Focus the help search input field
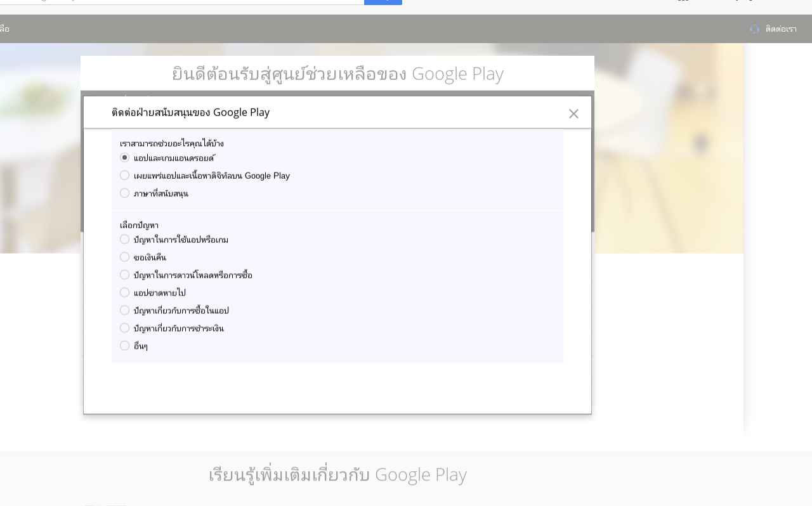This screenshot has width=812, height=506. click(x=182, y=2)
